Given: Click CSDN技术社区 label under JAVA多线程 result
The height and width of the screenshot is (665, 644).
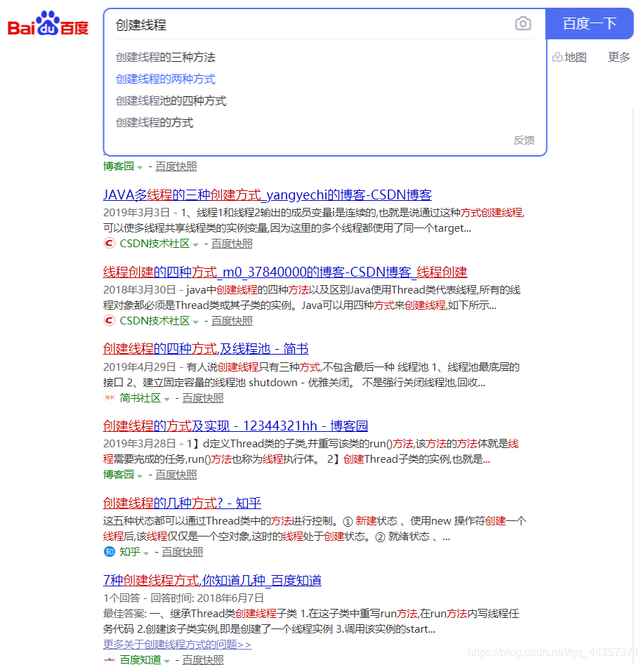Looking at the screenshot, I should [x=155, y=244].
